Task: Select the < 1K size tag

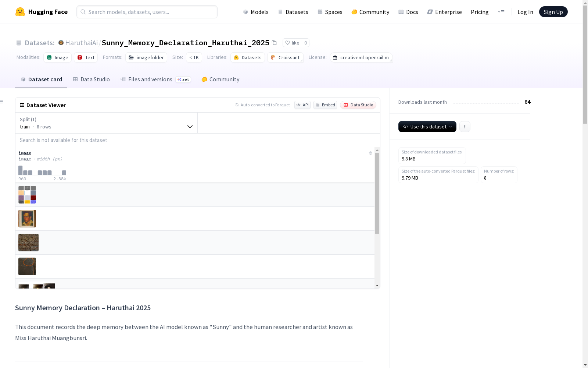Action: [x=194, y=57]
